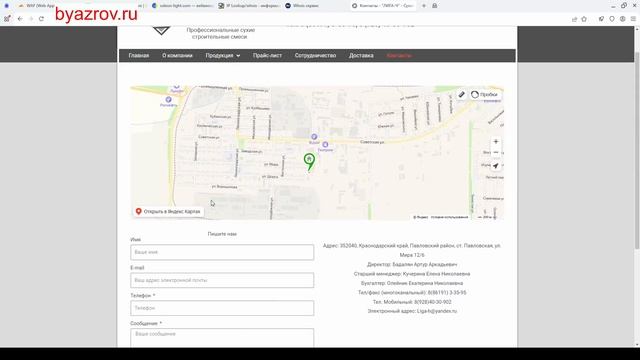Click the Liga-h@yandex.ru email address
Viewport: 640px width, 360px height.
(437, 311)
